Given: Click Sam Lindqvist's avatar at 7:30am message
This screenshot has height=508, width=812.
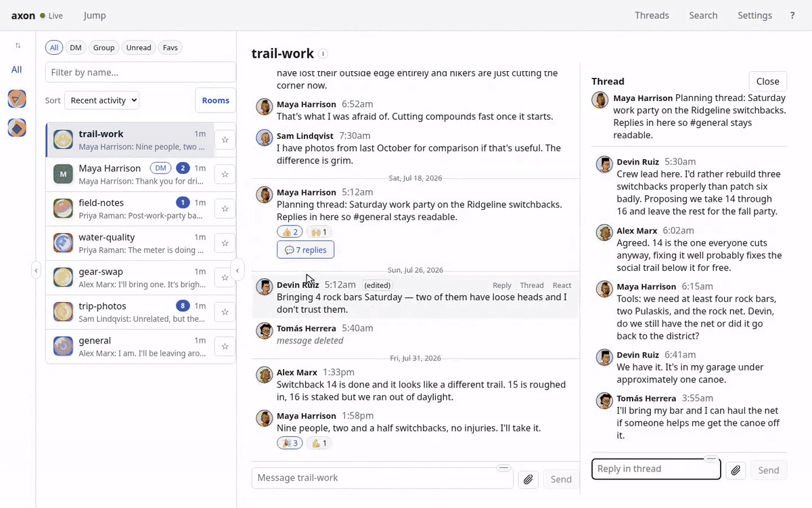Looking at the screenshot, I should tap(265, 138).
